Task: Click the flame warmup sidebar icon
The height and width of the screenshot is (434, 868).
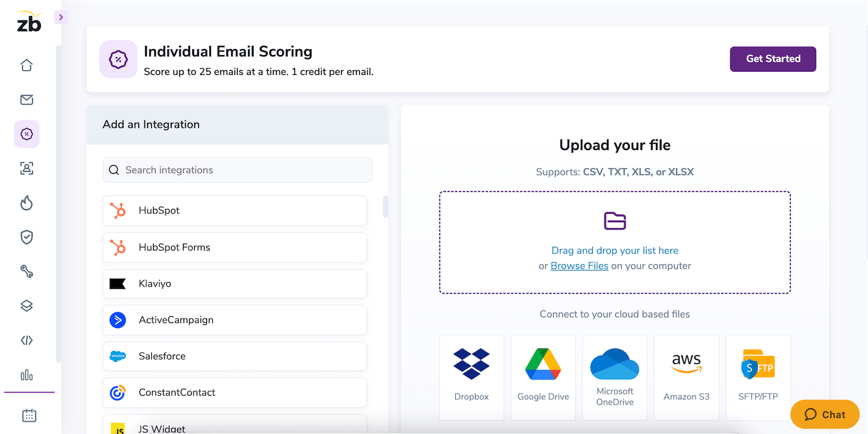Action: [27, 203]
